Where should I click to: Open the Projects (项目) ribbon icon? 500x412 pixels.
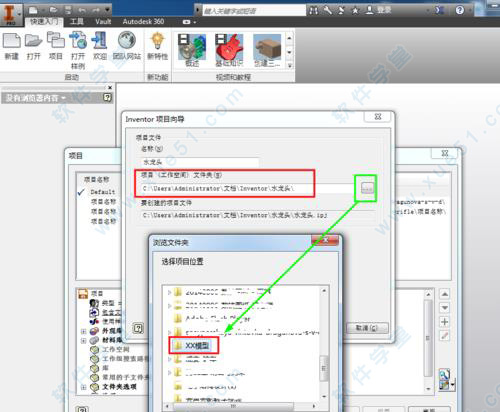56,40
